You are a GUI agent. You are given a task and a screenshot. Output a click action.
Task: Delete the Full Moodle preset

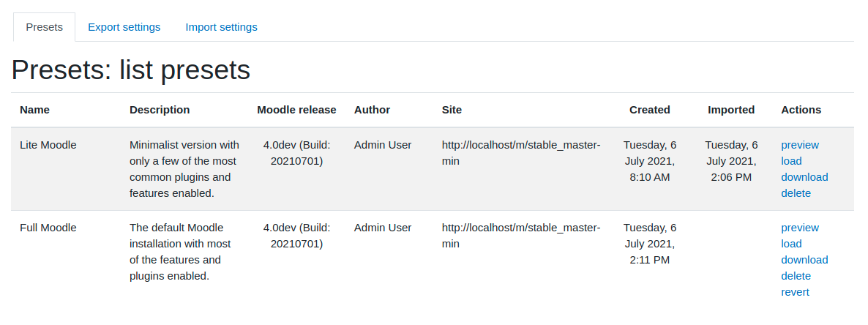[796, 276]
